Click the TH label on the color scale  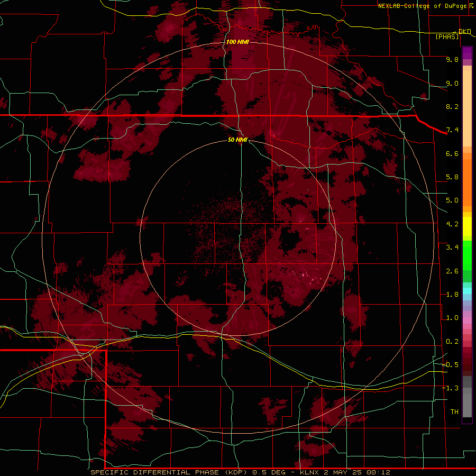tap(454, 412)
